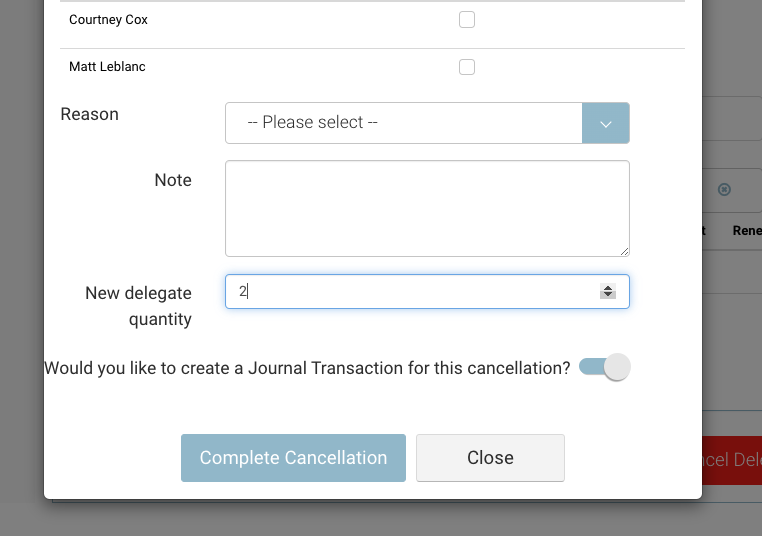Viewport: 762px width, 536px height.
Task: Decrease delegate quantity with down arrow
Action: 607,295
